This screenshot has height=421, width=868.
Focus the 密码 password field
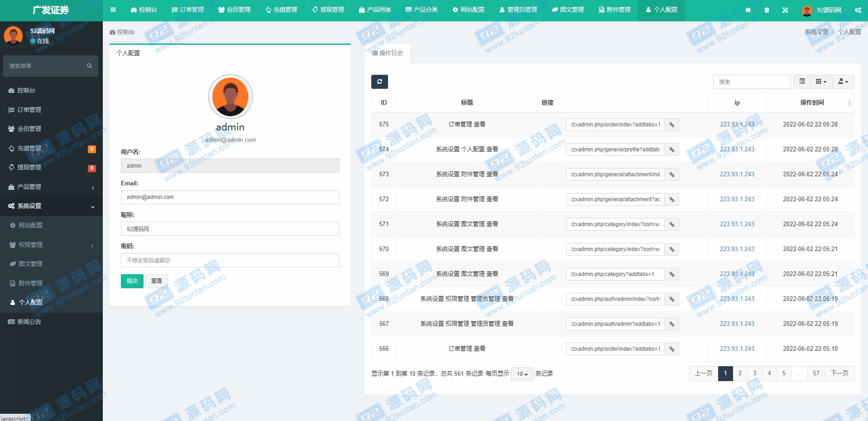click(x=230, y=261)
